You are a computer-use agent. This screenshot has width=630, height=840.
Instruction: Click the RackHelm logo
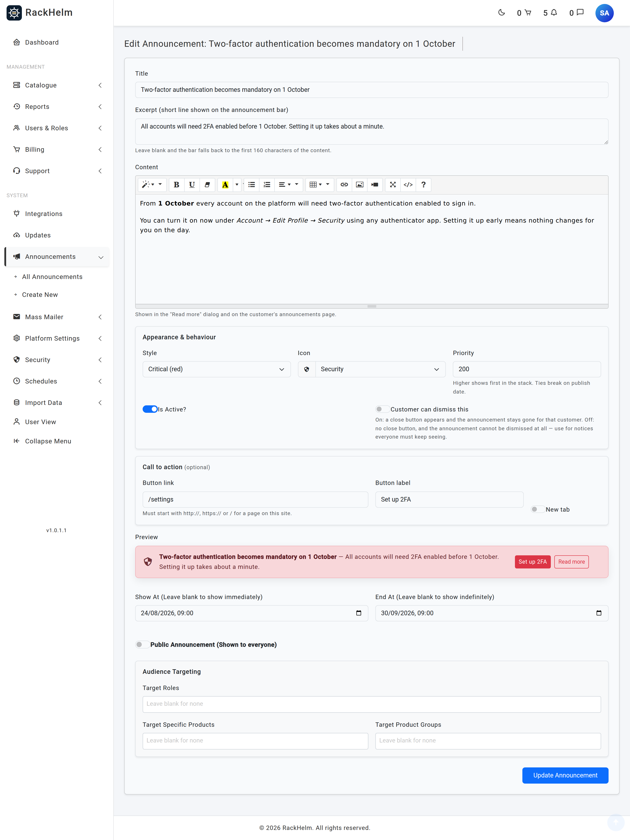coord(40,12)
